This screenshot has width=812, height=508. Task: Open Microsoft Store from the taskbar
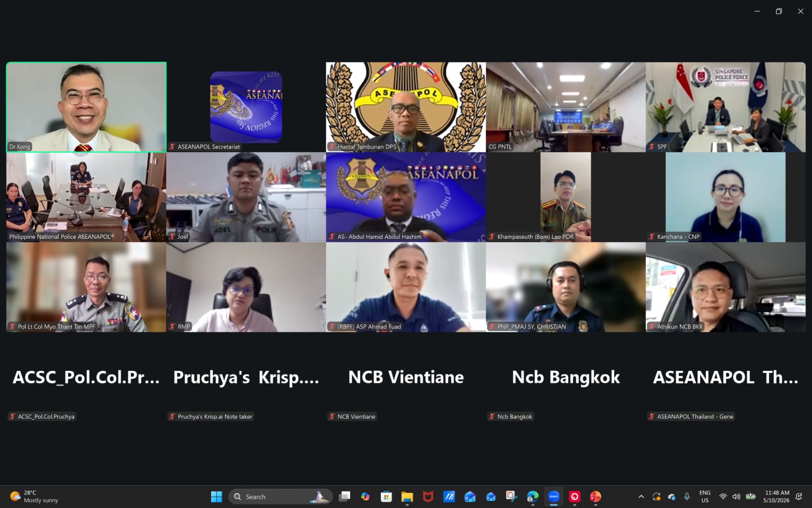coord(386,497)
